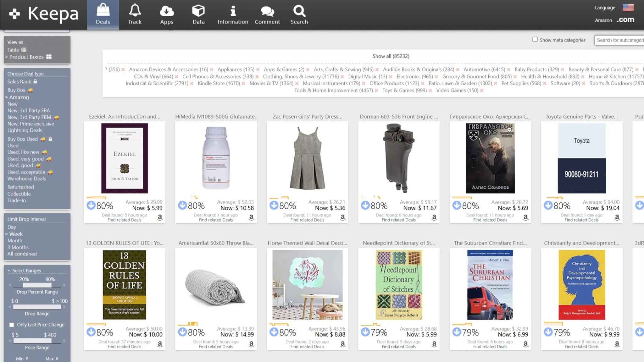Enable Only Last Price Change filter
644x362 pixels.
(12, 324)
